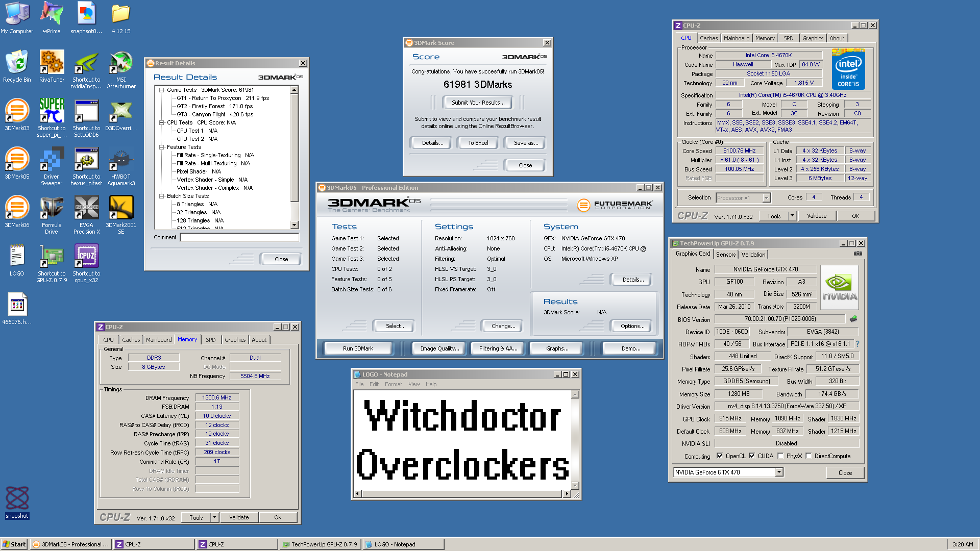The width and height of the screenshot is (980, 551).
Task: Toggle the OpenCL checkbox in GPU-Z
Action: [x=720, y=456]
